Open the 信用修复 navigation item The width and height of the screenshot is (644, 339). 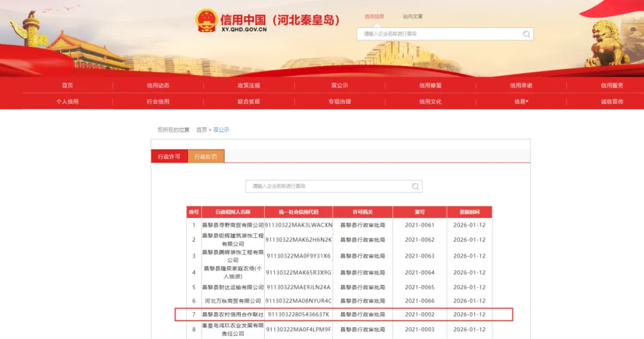point(431,85)
